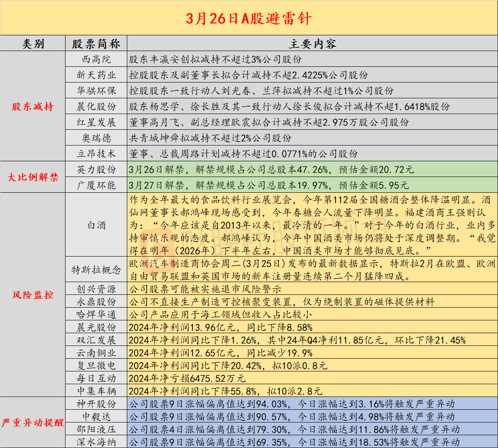Click text '2024年净亏损6475.52万元'
The width and height of the screenshot is (498, 448).
click(x=187, y=378)
